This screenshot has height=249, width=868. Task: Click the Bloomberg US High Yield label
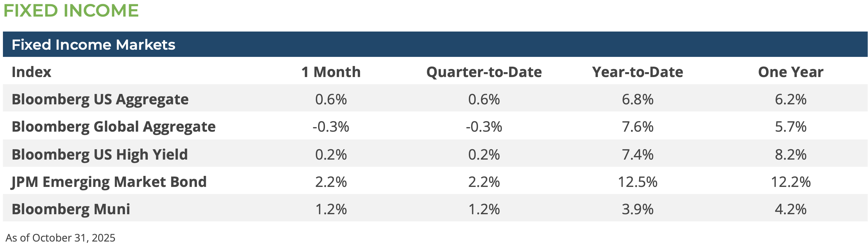tap(99, 154)
